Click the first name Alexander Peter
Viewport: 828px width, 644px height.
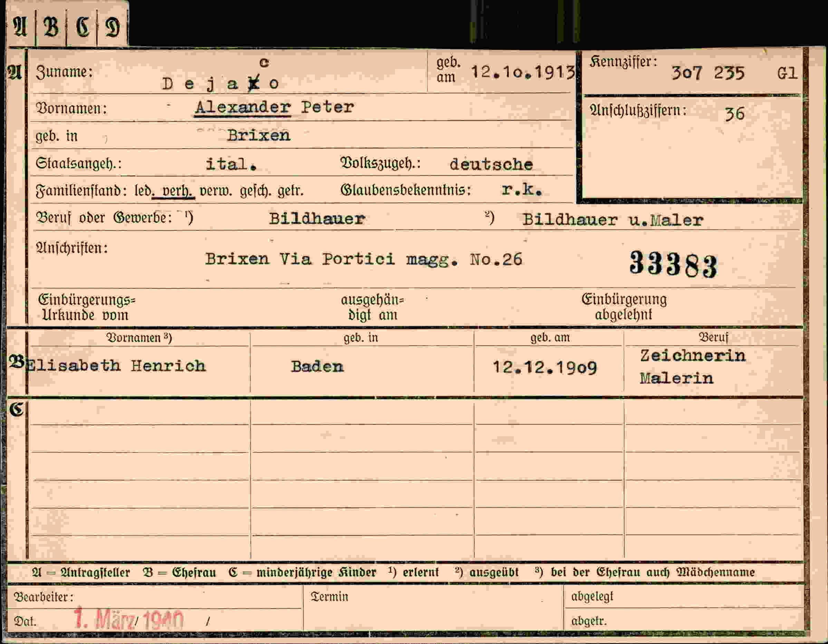pos(275,107)
